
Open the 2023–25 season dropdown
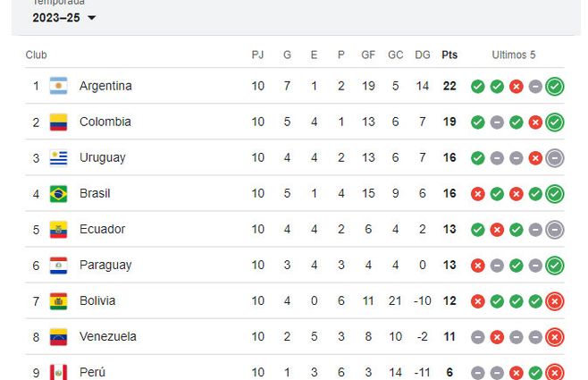(64, 17)
